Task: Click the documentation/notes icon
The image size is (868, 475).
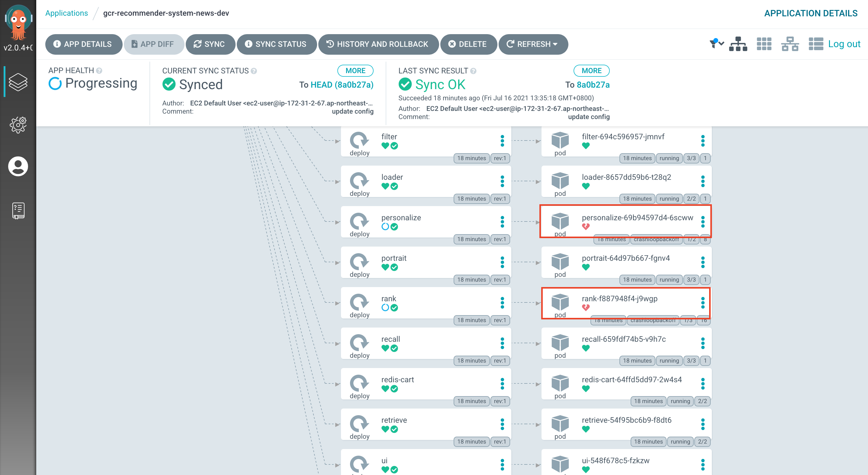Action: [x=18, y=209]
